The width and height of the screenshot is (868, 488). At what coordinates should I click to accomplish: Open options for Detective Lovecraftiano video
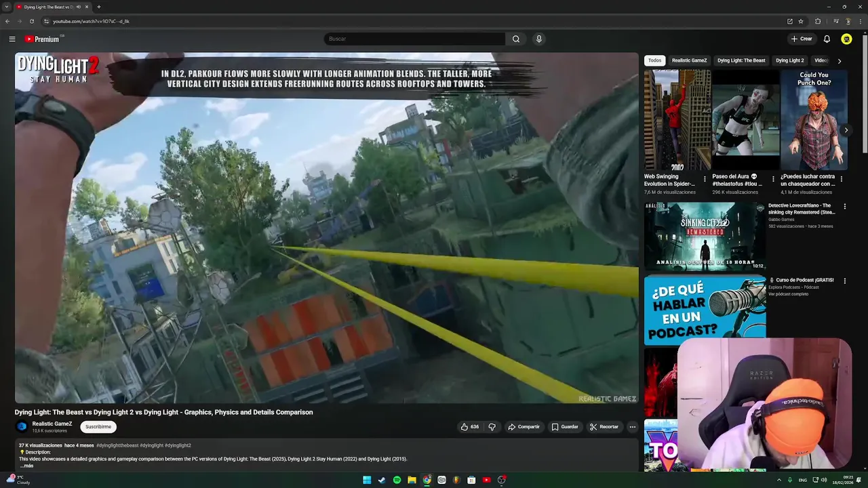[x=845, y=206]
